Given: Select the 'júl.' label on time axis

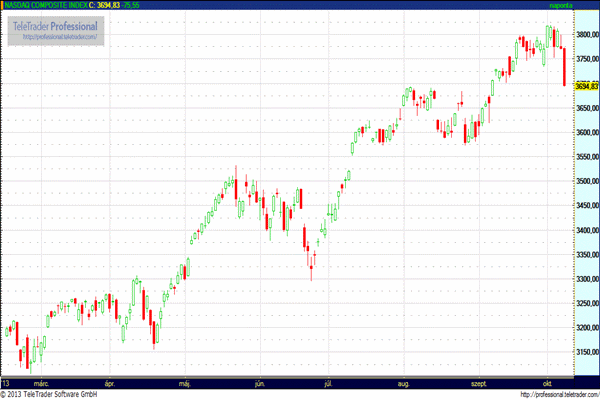Looking at the screenshot, I should click(328, 383).
